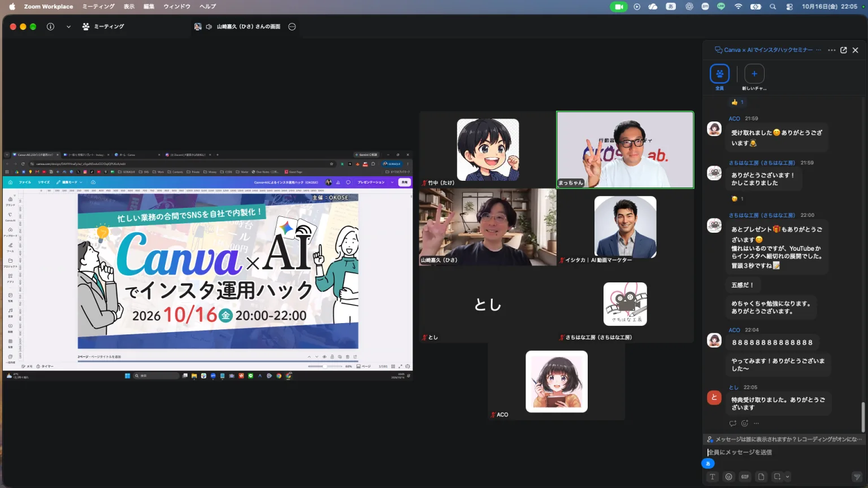Image resolution: width=868 pixels, height=488 pixels.
Task: Toggle the reaction under かしこまりました message
Action: pyautogui.click(x=737, y=199)
